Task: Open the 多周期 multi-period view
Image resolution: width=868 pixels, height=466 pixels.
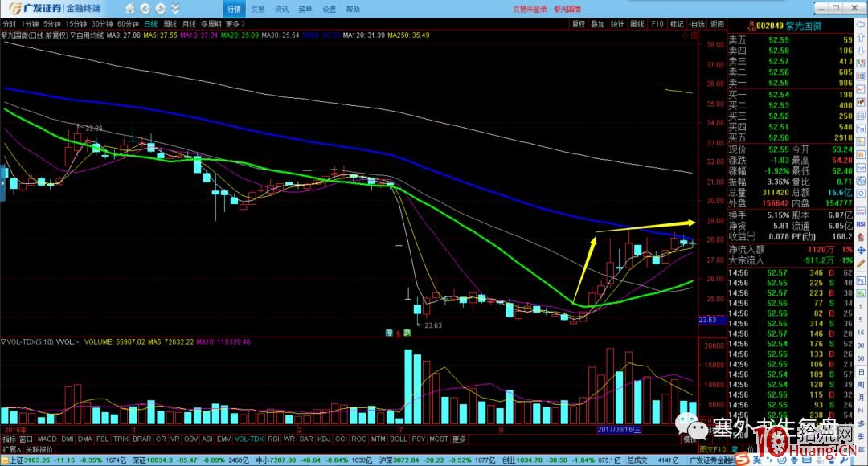Action: click(211, 24)
